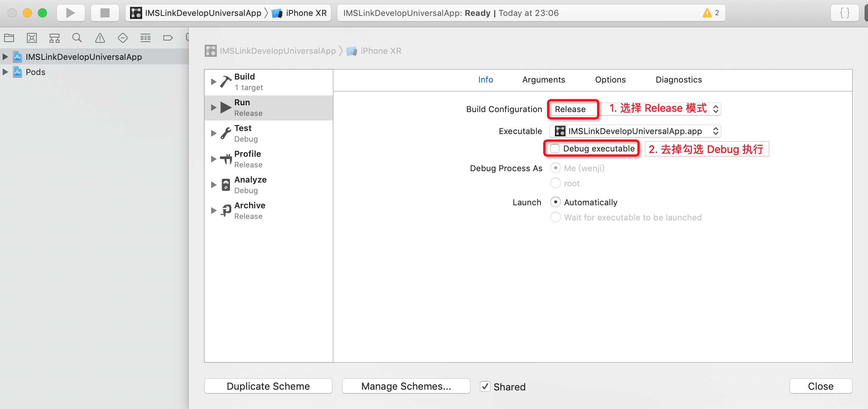Select the Me (wenji) radio button
Image resolution: width=868 pixels, height=409 pixels.
click(555, 168)
